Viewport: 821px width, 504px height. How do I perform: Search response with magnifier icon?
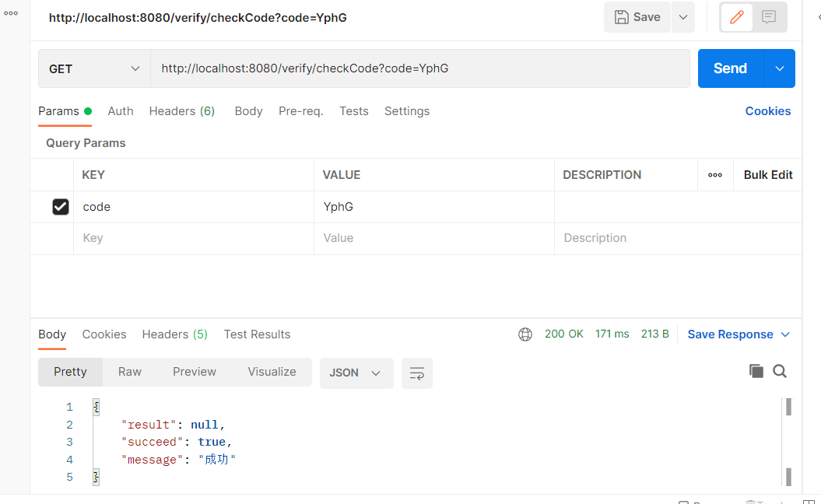780,371
